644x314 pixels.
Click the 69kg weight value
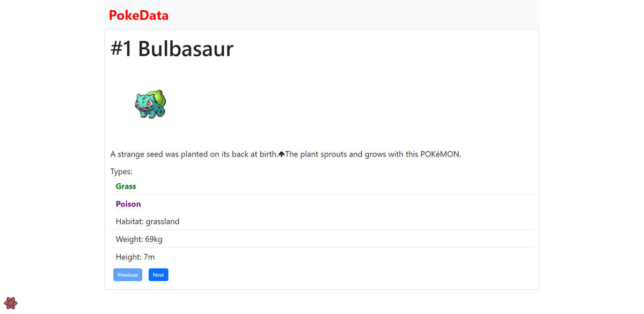[153, 239]
